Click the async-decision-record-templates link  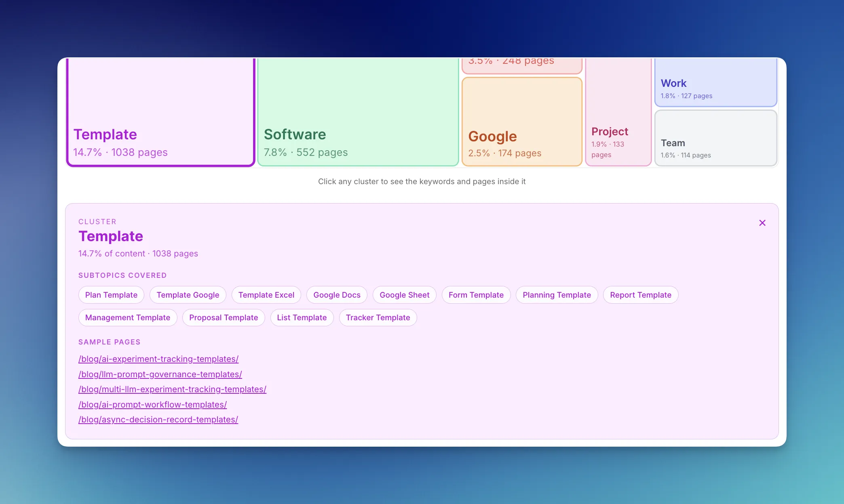coord(158,420)
